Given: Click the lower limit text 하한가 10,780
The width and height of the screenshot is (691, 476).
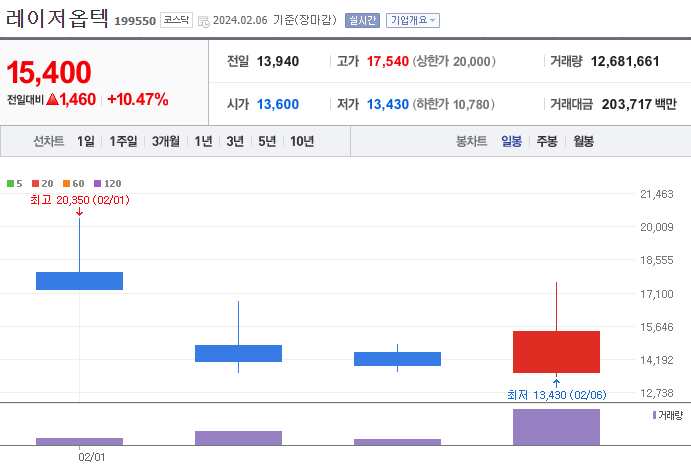Looking at the screenshot, I should tap(453, 104).
